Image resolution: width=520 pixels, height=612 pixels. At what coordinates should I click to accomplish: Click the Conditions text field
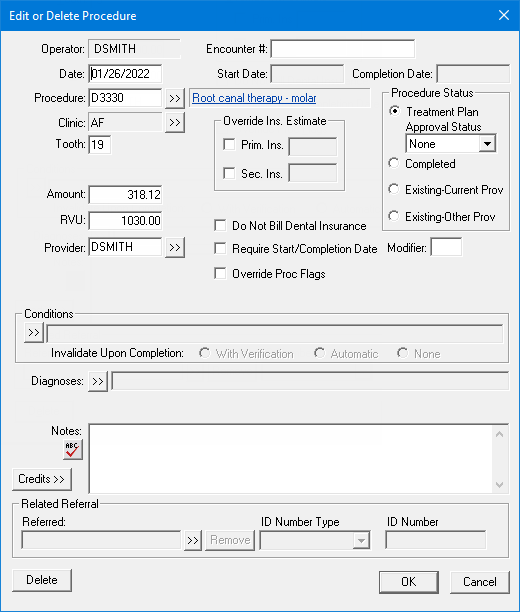pyautogui.click(x=274, y=334)
